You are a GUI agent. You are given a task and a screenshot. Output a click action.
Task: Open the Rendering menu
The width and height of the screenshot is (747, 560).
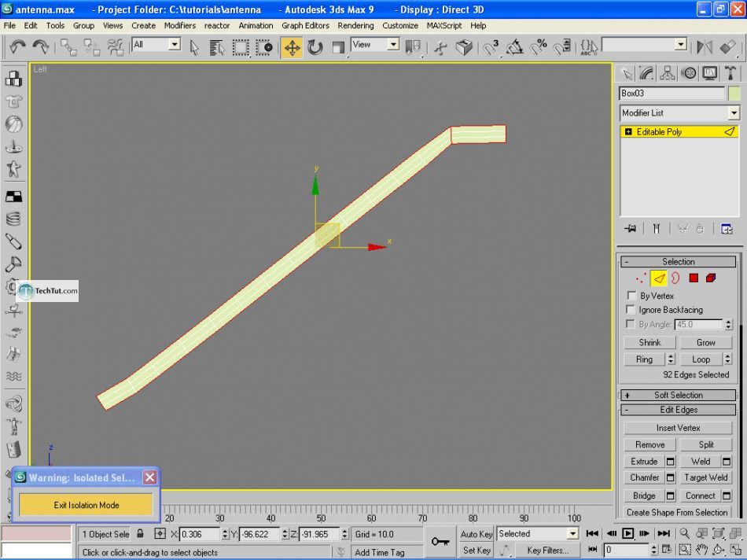pos(355,26)
